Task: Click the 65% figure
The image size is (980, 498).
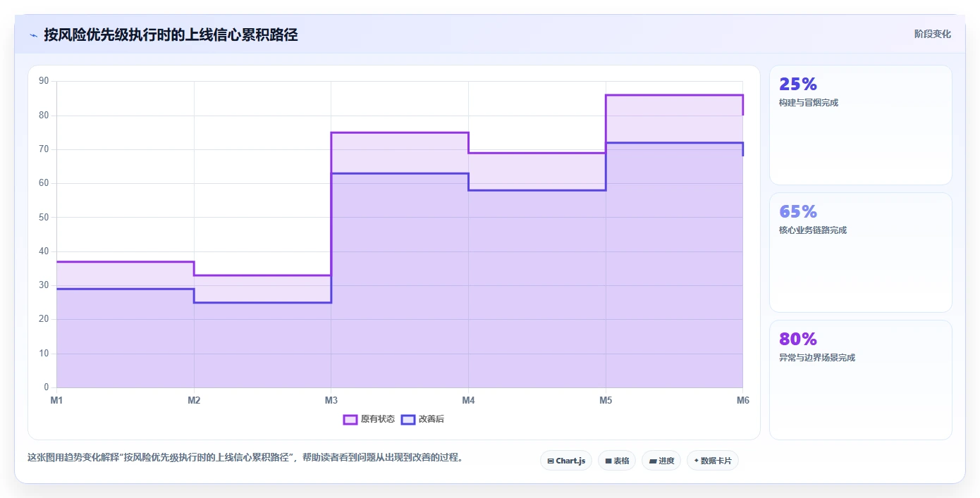Action: [798, 211]
